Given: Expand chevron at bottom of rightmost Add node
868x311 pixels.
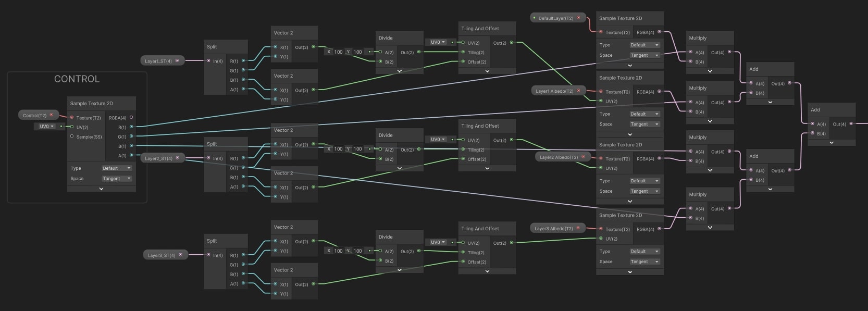Looking at the screenshot, I should click(x=831, y=142).
